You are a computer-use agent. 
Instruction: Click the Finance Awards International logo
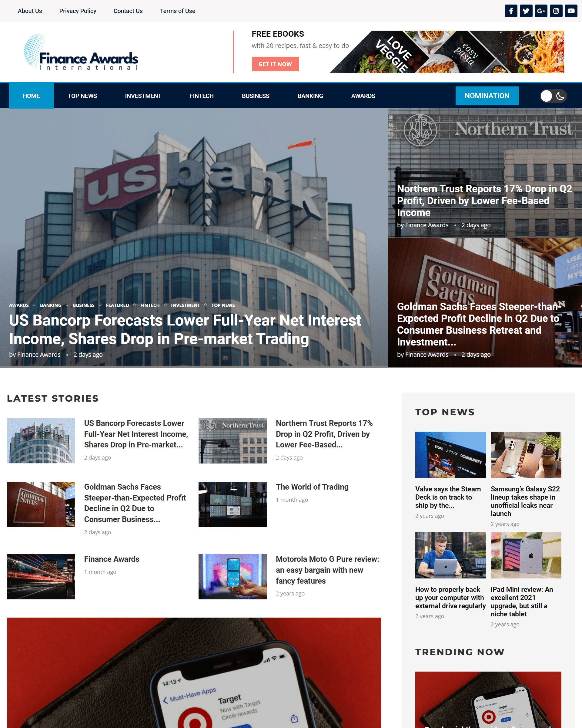click(81, 52)
